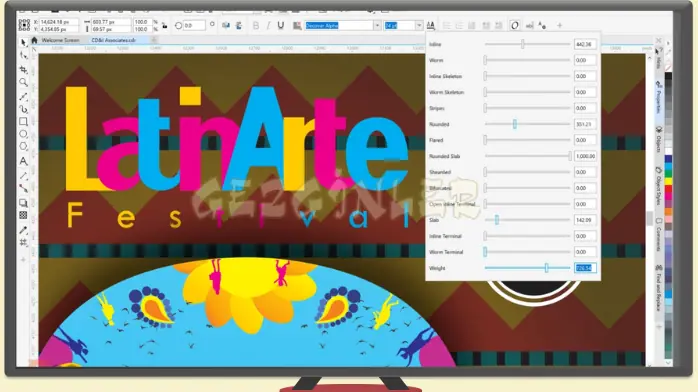Screen dimensions: 698x392
Task: Toggle Bold text formatting
Action: click(256, 25)
